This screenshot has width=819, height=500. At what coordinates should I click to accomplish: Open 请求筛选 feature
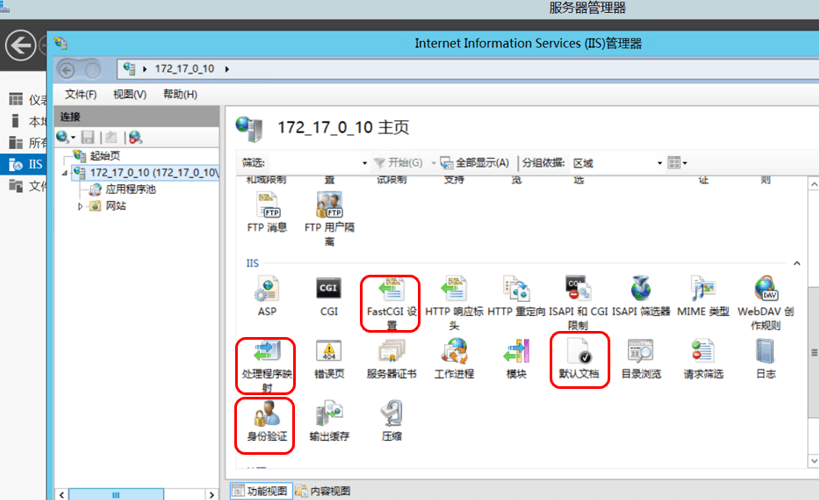click(x=703, y=359)
